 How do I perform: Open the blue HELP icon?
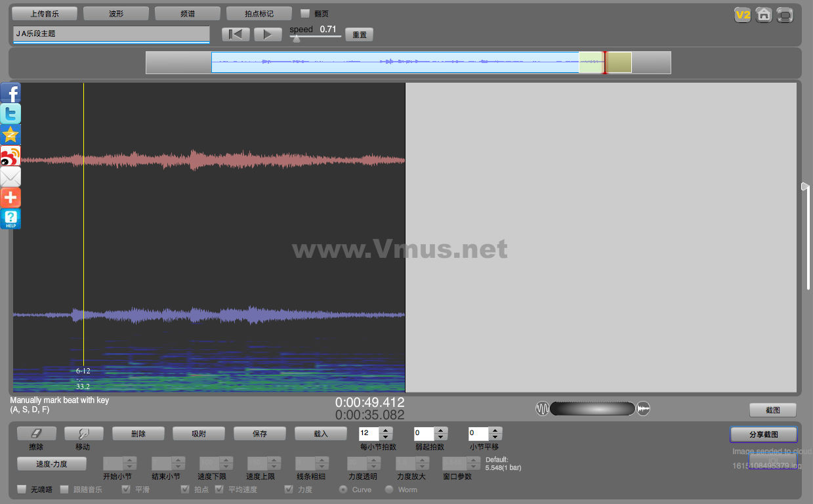pos(10,219)
